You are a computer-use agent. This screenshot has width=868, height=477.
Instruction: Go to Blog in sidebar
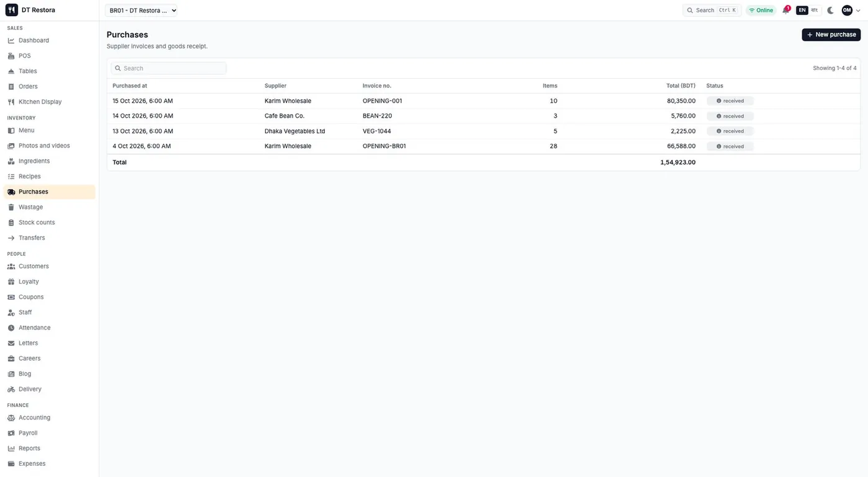point(25,374)
